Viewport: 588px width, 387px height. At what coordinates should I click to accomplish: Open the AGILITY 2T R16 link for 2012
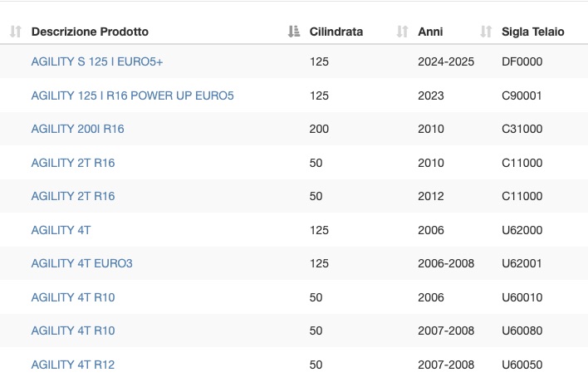(73, 196)
